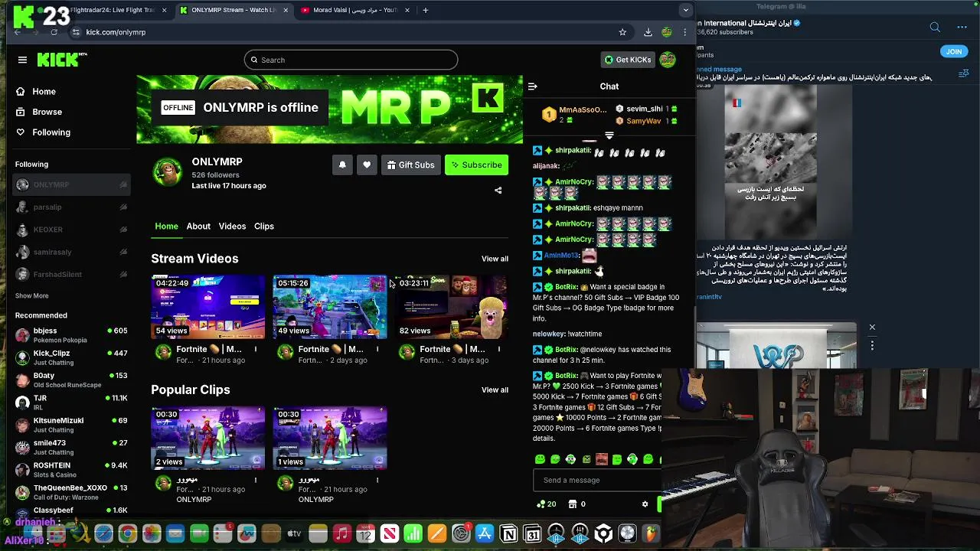Click the Gift Subs button
The height and width of the screenshot is (551, 980).
pos(410,165)
